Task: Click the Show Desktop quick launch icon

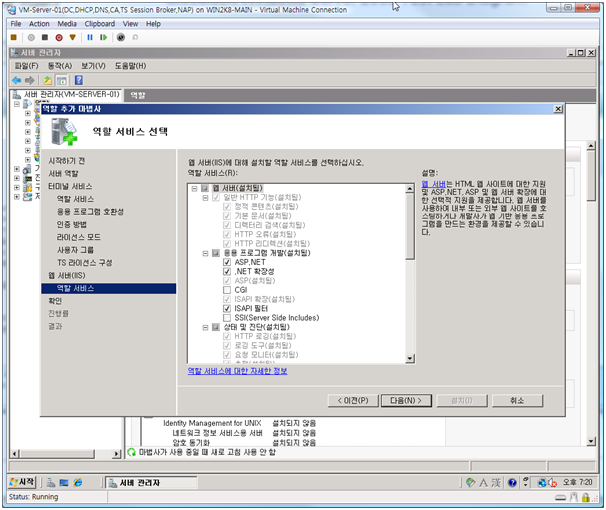Action: point(64,483)
